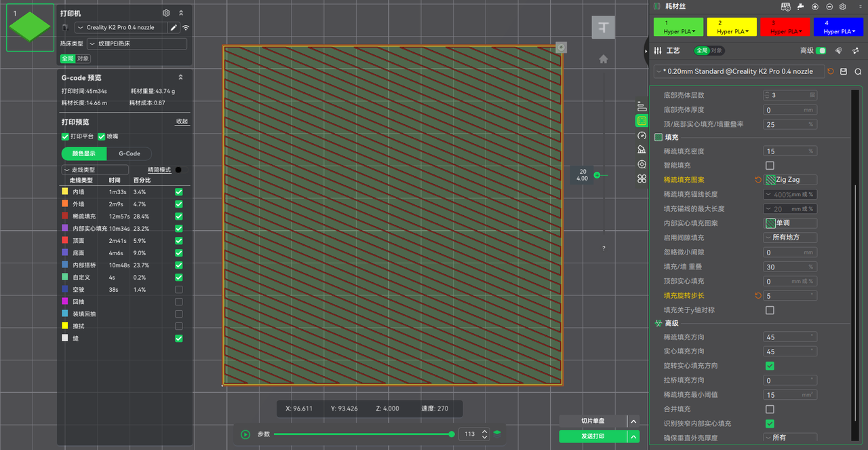Click the search process settings icon
The width and height of the screenshot is (868, 450).
coord(858,71)
